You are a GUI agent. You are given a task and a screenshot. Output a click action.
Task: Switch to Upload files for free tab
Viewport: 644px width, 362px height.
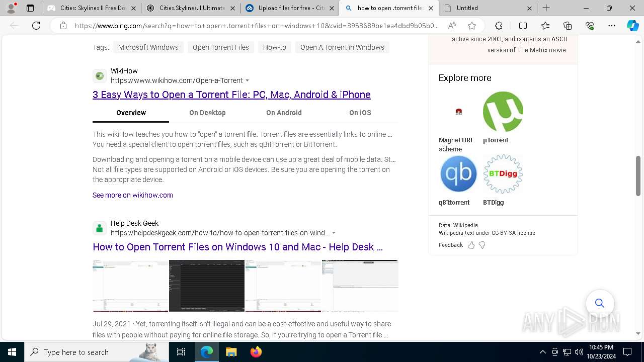point(290,8)
